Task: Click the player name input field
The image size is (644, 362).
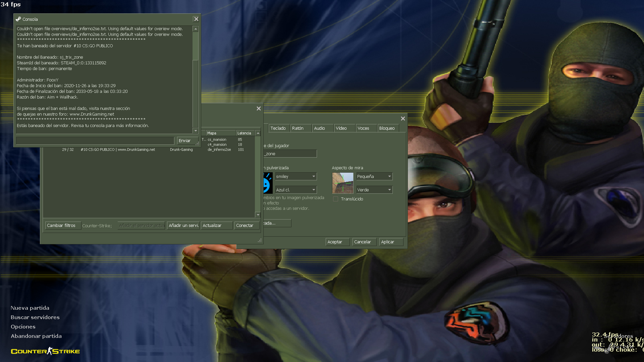Action: click(x=290, y=154)
